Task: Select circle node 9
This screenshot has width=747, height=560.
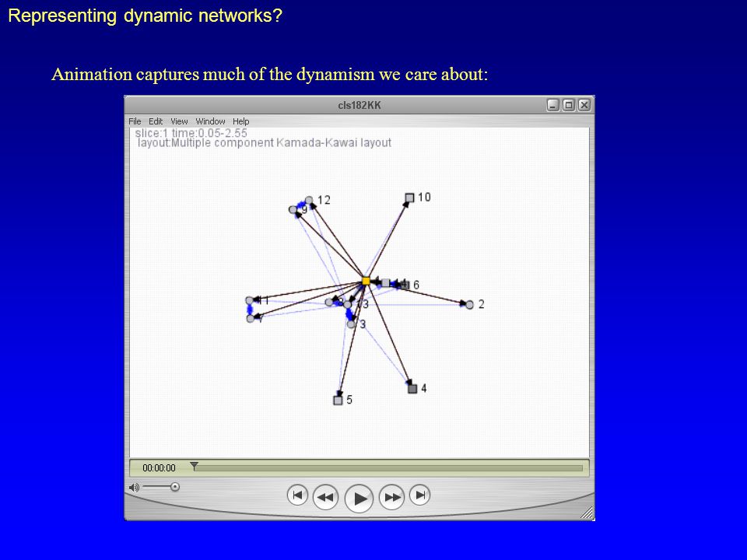Action: tap(293, 209)
